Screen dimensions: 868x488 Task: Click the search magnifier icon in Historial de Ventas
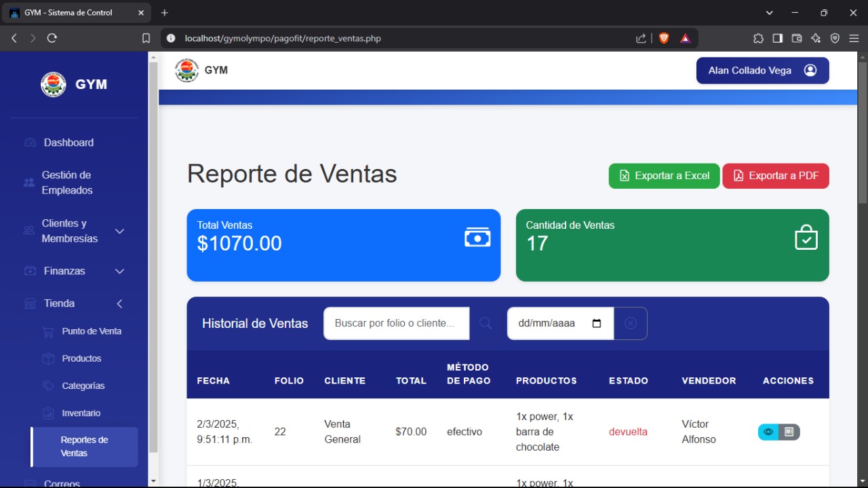[x=486, y=323]
